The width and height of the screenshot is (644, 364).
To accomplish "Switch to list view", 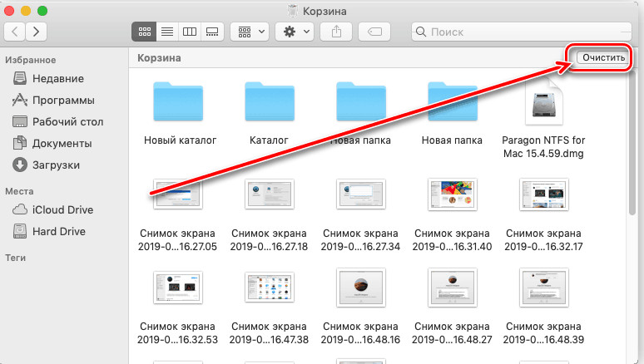I will 167,32.
